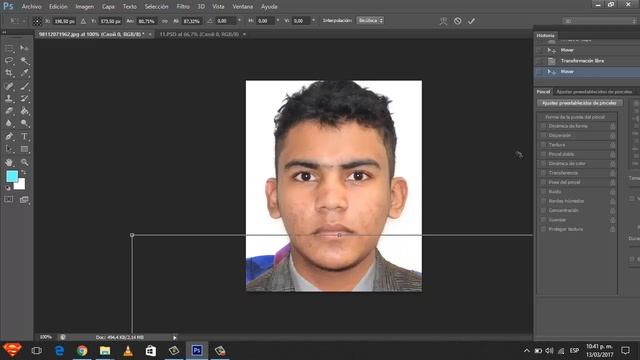Select the Brush tool
Viewport: 640px width, 360px height.
(x=24, y=86)
